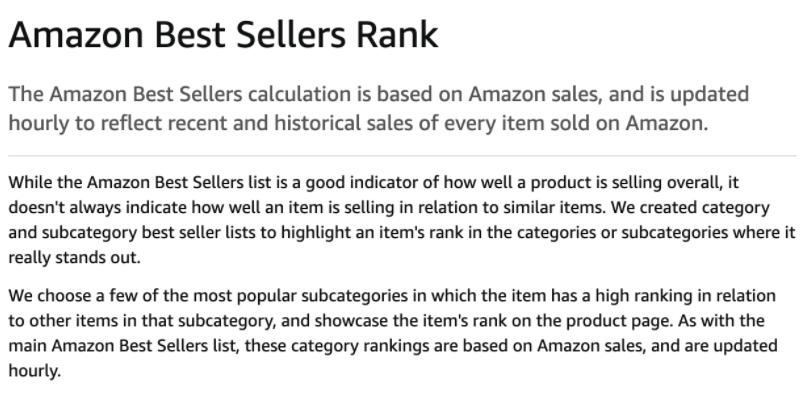Viewport: 808px width, 410px height.
Task: Click the "Amazon Best Sellers Rank" heading
Action: pos(223,35)
